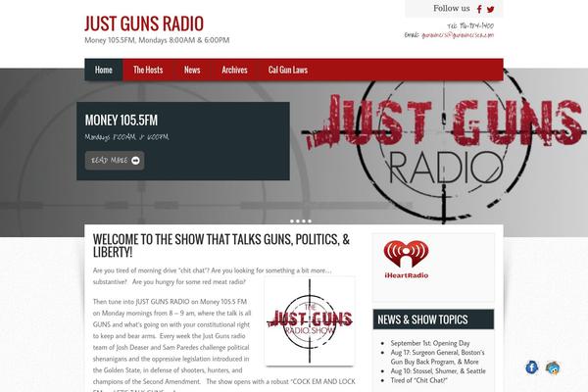The width and height of the screenshot is (588, 392).
Task: Open 'Aug 10: Stossel, Shumer, & Seattle' topic
Action: pyautogui.click(x=438, y=371)
